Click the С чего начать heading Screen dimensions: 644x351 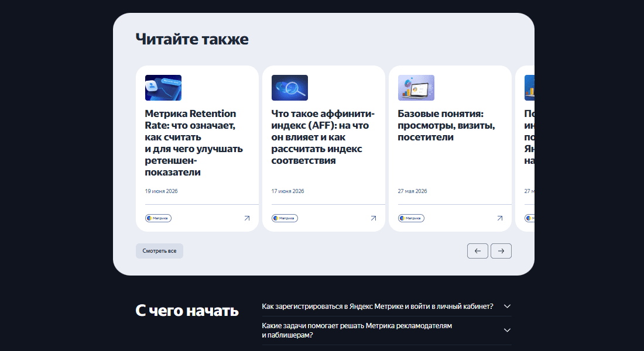pos(187,311)
